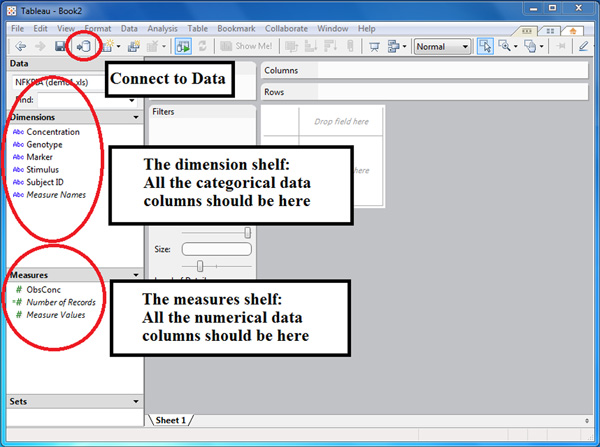The width and height of the screenshot is (600, 447).
Task: Click the Pan hand tool icon
Action: pos(530,46)
